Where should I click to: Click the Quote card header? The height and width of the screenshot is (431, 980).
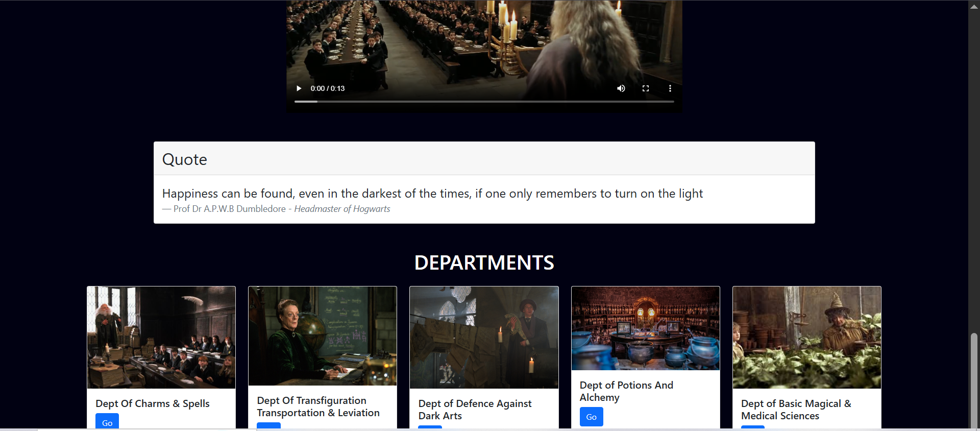coord(484,159)
